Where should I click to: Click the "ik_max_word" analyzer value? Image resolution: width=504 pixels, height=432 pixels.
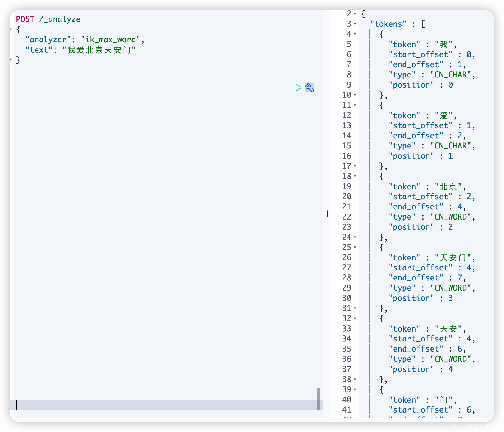111,40
